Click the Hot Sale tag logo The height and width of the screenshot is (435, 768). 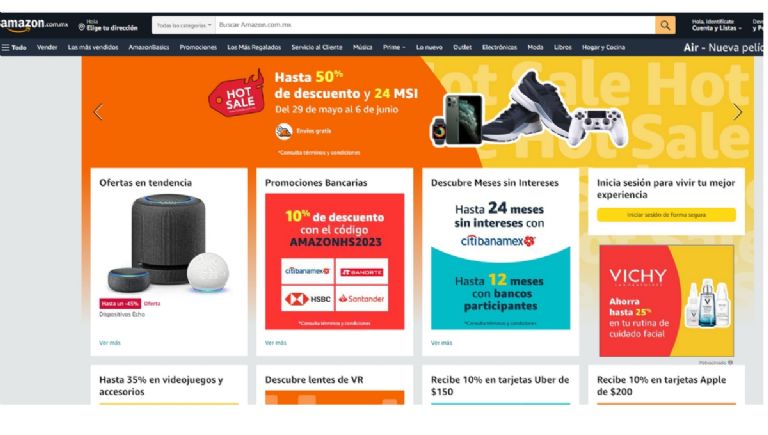click(x=237, y=94)
